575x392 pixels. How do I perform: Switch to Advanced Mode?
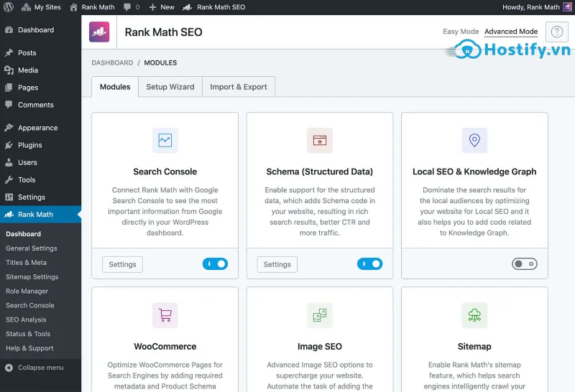(x=511, y=32)
